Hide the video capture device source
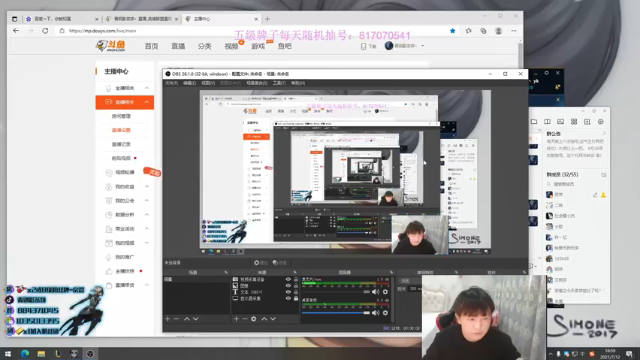 click(x=288, y=280)
